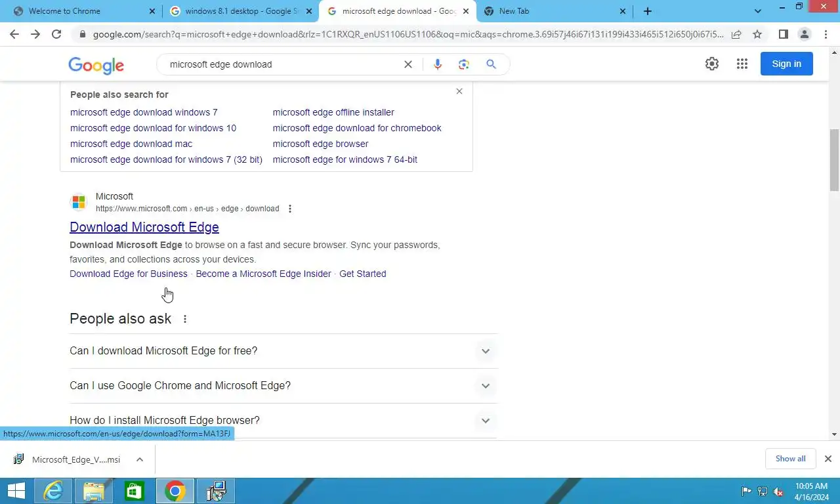Screen dimensions: 840x504
Task: Focus the Google search input field
Action: 282,64
